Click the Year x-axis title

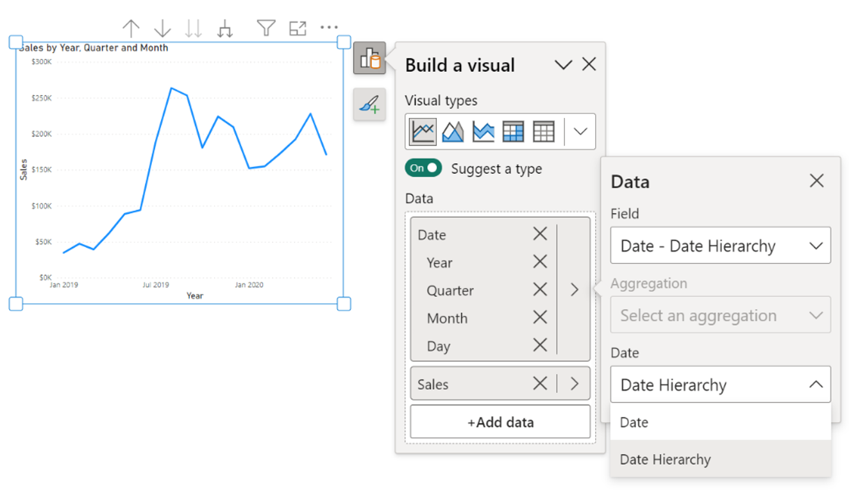[195, 296]
